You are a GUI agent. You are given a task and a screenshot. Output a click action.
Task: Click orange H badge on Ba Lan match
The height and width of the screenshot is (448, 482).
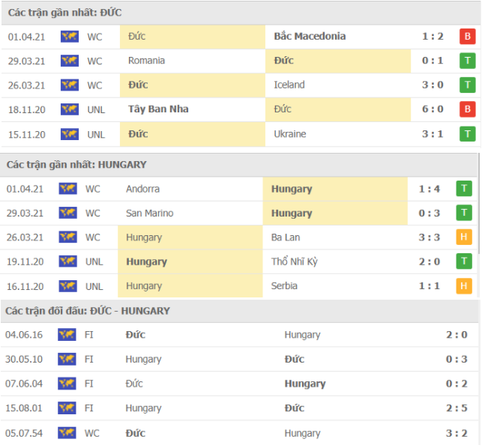(464, 237)
